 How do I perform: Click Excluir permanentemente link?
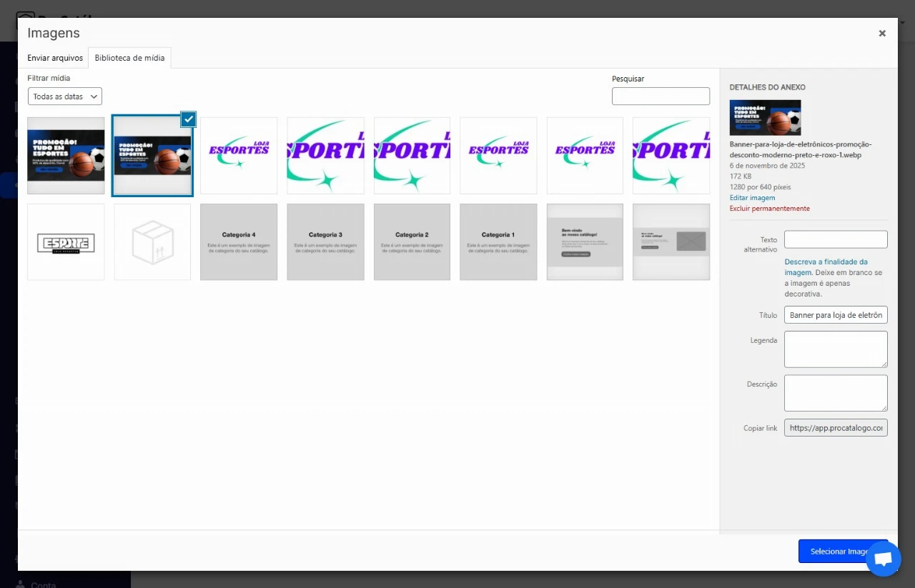click(x=769, y=209)
